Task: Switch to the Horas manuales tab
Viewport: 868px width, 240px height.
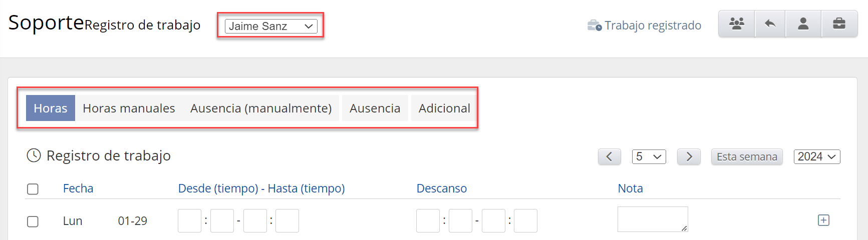Action: click(x=129, y=108)
